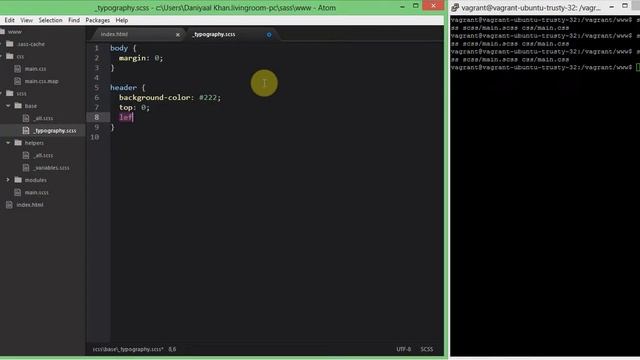The width and height of the screenshot is (640, 360).
Task: Open the Edit menu in Atom
Action: [9, 20]
